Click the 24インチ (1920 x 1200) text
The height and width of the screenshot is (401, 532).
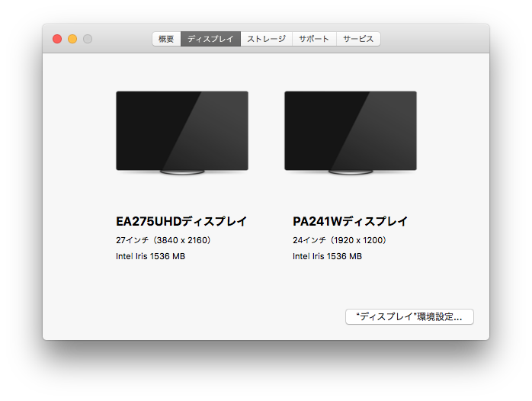coord(340,240)
